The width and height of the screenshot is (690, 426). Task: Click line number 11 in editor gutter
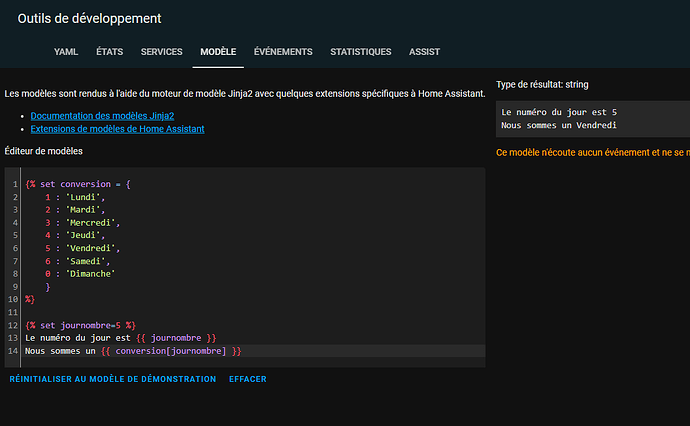pyautogui.click(x=12, y=312)
